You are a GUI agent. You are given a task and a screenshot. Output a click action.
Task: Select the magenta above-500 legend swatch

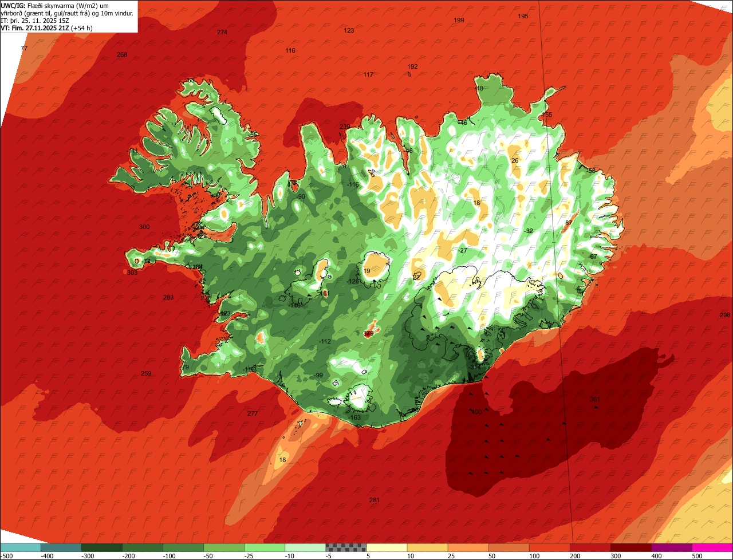[712, 547]
